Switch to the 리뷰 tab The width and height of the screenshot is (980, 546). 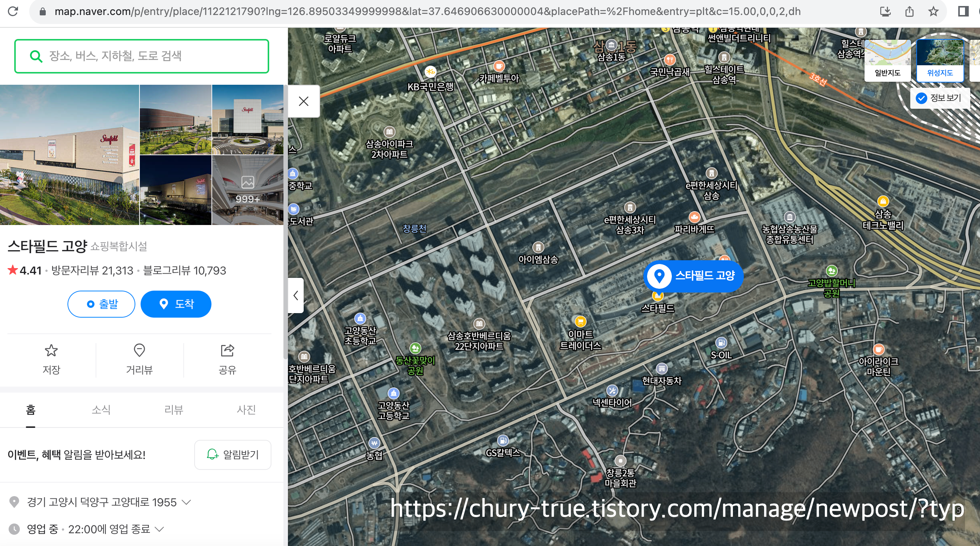coord(174,410)
